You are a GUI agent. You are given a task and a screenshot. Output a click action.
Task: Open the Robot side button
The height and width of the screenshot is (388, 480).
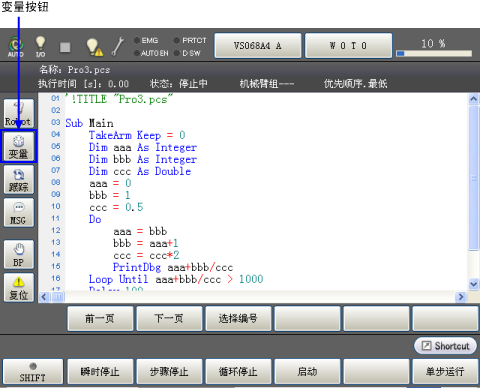pyautogui.click(x=19, y=113)
